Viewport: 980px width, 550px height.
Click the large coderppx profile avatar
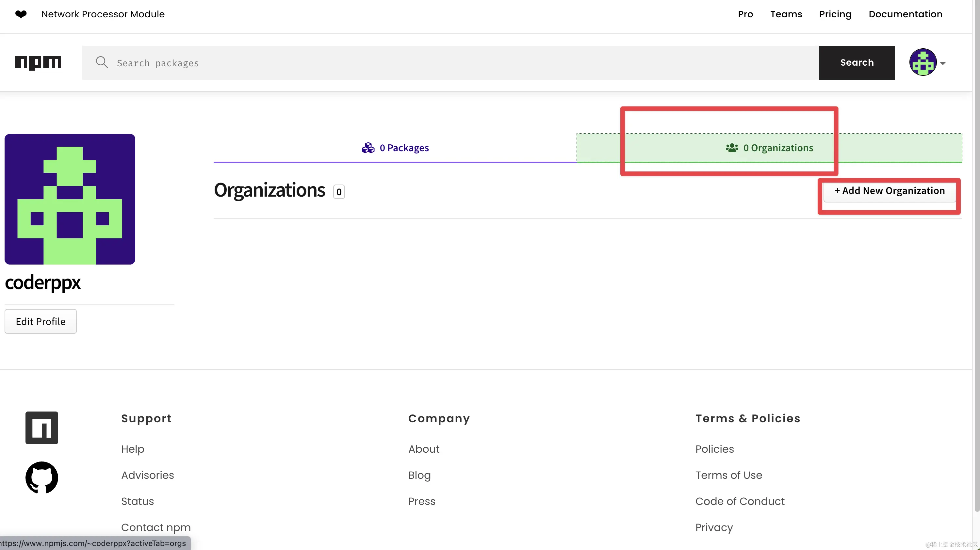pos(70,199)
